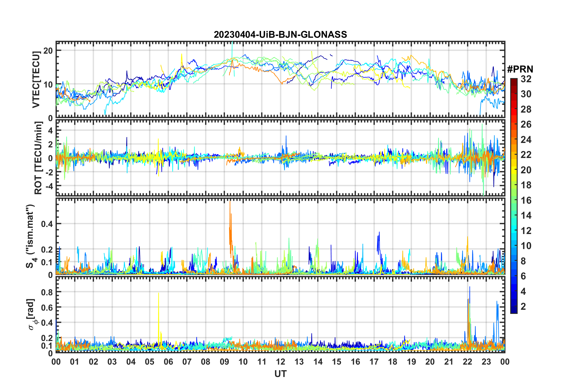Screen dimensions: 561x392
Task: Click x-axis tick label 18
Action: click(x=393, y=362)
